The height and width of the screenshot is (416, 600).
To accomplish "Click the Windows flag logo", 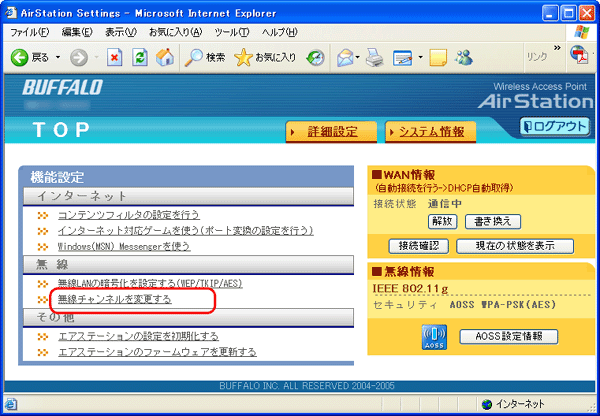I will point(582,32).
